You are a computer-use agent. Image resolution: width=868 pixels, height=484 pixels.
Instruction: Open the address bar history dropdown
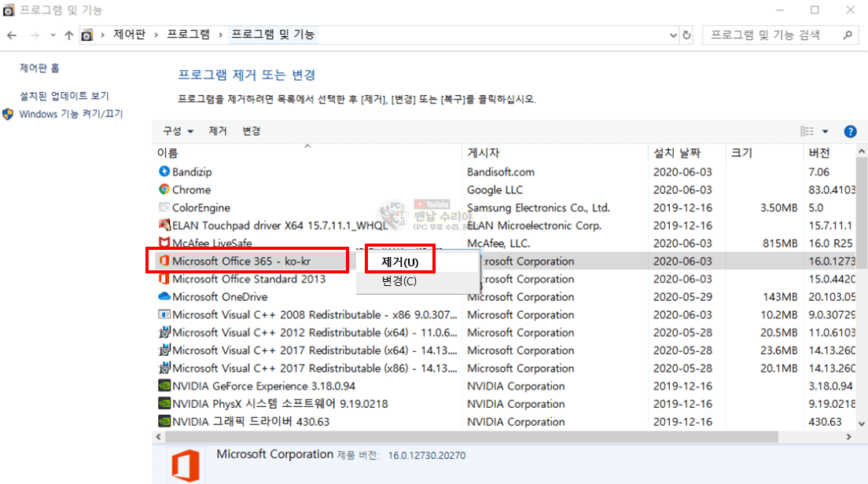pyautogui.click(x=673, y=35)
